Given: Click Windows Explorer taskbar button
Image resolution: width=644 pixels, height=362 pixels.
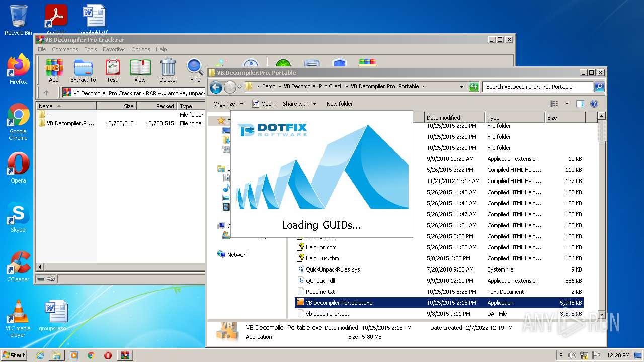Looking at the screenshot, I should click(57, 355).
